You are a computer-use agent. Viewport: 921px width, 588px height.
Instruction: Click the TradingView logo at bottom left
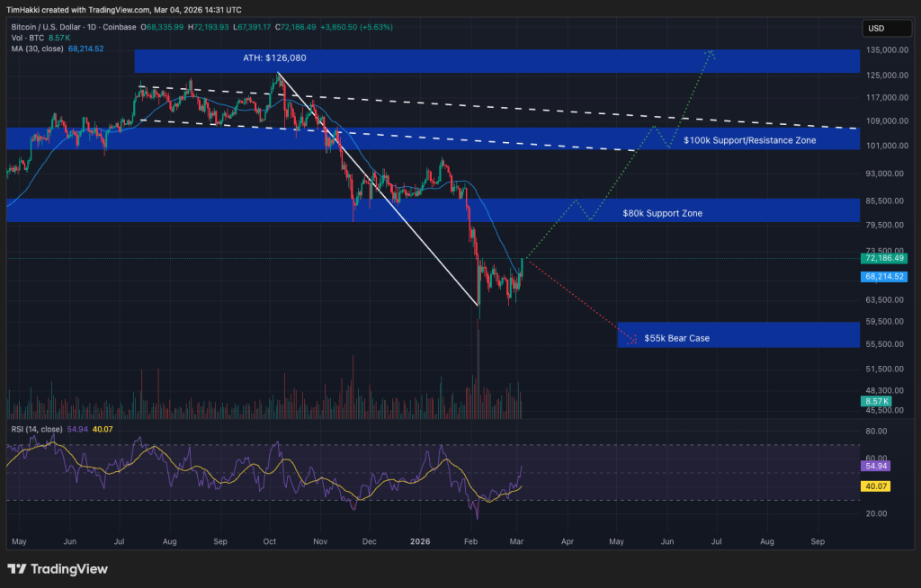point(56,569)
